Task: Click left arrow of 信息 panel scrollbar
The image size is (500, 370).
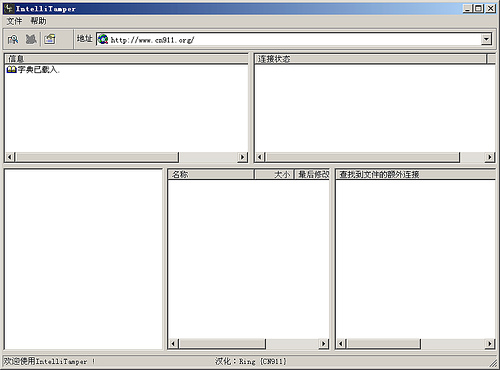Action: point(10,157)
